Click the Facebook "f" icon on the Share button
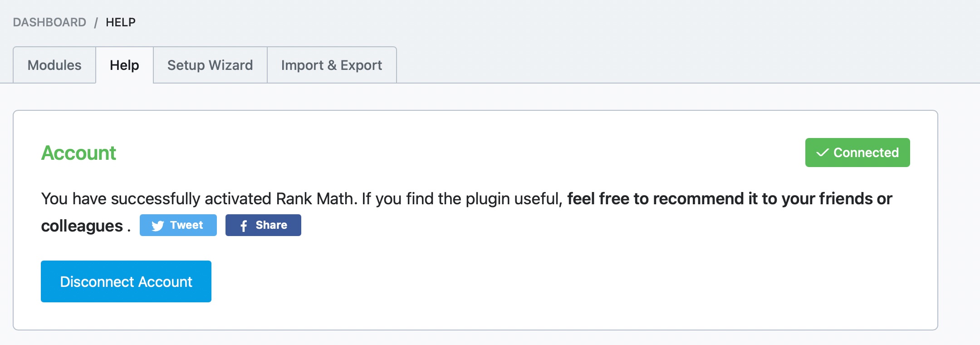The height and width of the screenshot is (345, 980). click(x=243, y=225)
